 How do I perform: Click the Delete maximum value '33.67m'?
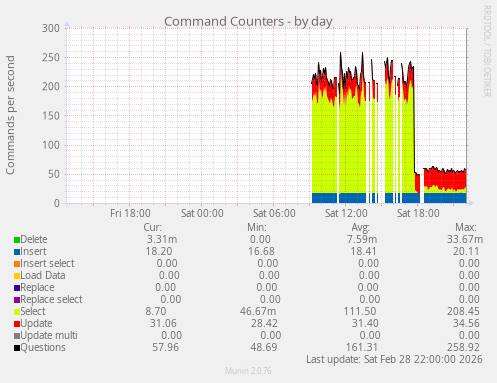pyautogui.click(x=465, y=239)
